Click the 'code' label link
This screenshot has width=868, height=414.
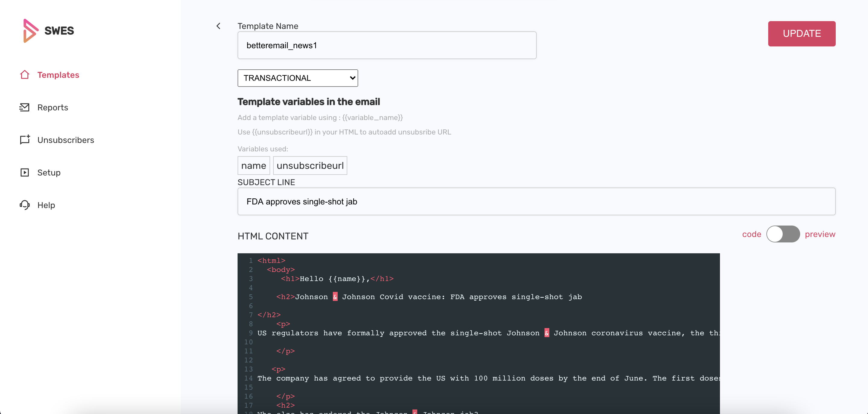pos(751,234)
